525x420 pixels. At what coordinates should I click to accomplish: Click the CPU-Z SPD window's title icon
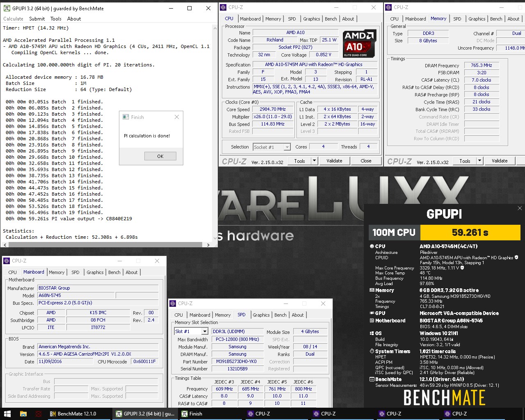pos(173,304)
